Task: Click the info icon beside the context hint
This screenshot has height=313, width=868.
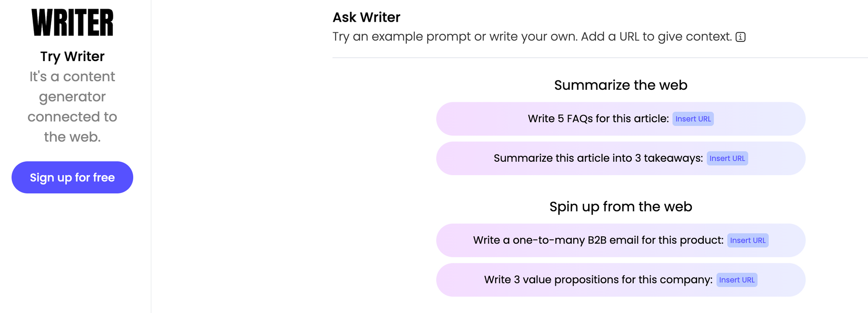Action: (x=740, y=37)
